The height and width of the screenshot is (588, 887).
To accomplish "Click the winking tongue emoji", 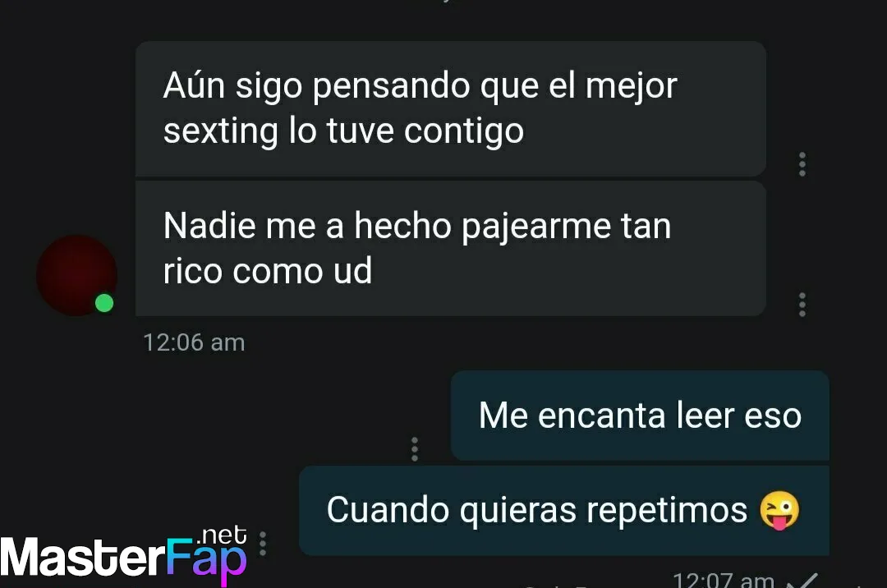I will click(x=779, y=510).
